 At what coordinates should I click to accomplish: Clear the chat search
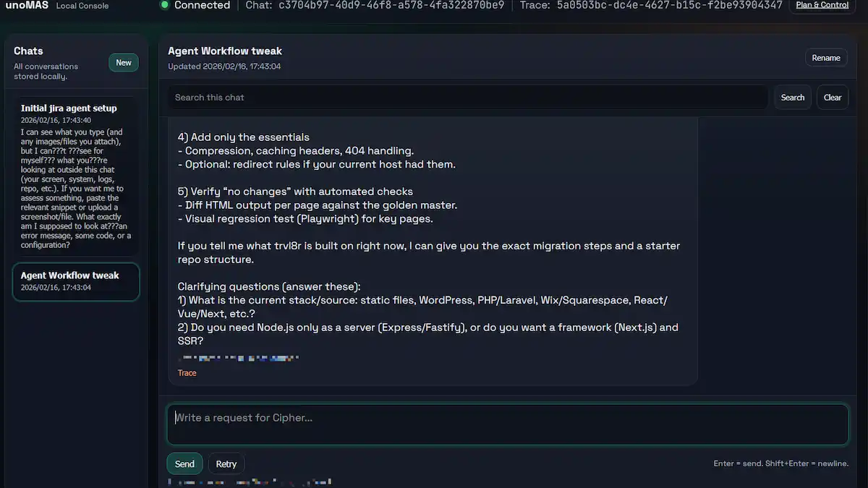coord(833,98)
